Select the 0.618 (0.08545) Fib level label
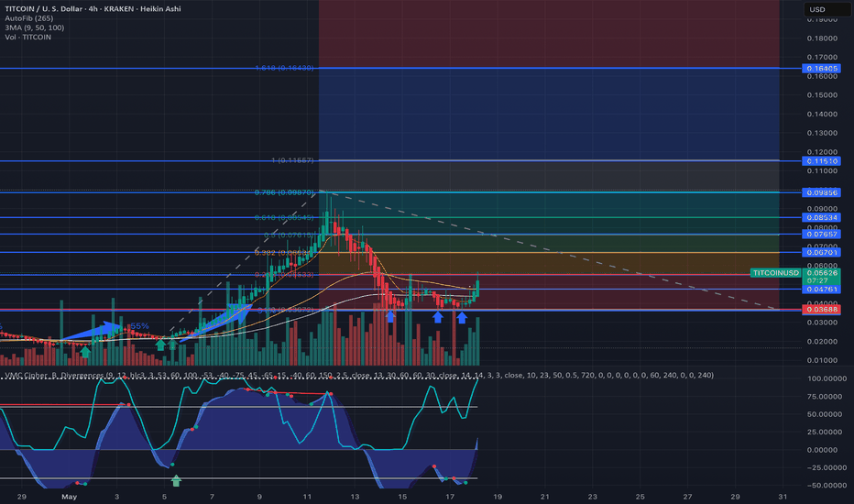The image size is (854, 504). [x=284, y=218]
